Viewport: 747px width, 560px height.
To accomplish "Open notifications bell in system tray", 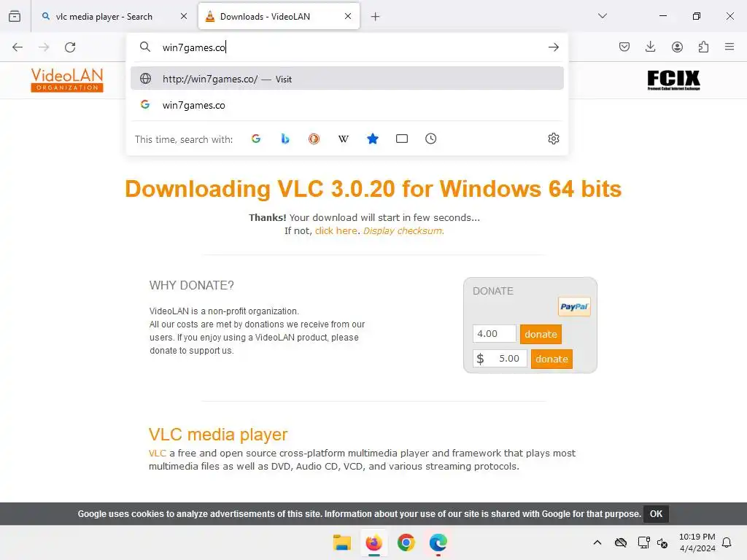I will (727, 542).
